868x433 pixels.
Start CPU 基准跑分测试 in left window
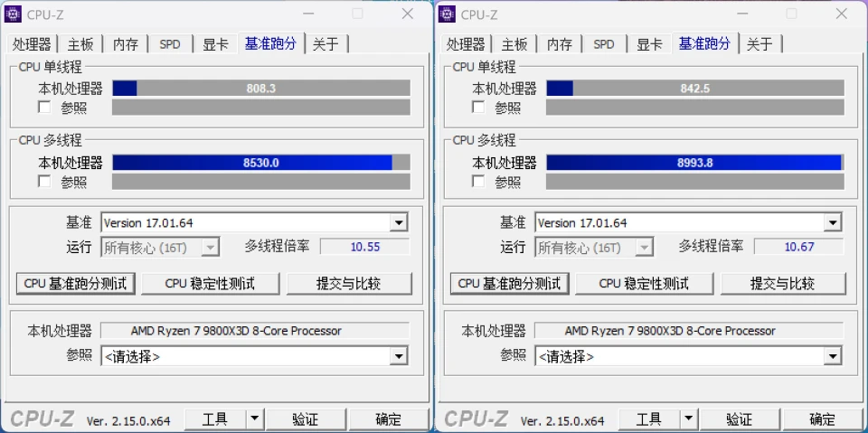click(x=76, y=283)
